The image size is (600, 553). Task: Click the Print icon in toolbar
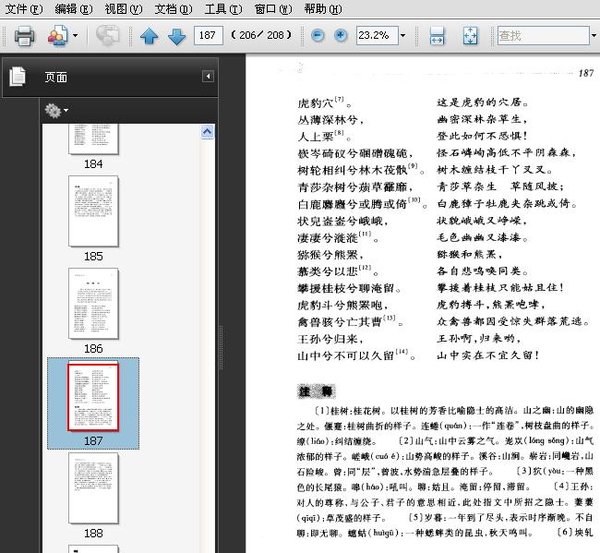24,36
